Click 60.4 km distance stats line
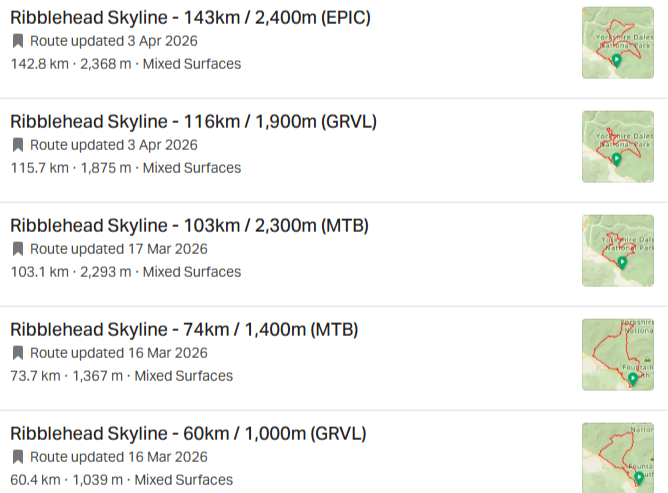Viewport: 668px width, 493px height. 121,480
